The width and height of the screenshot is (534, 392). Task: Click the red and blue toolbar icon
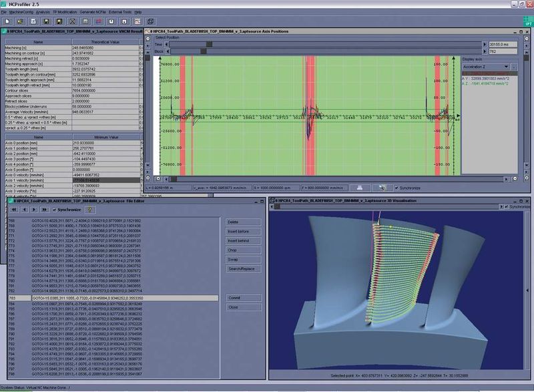pos(98,21)
